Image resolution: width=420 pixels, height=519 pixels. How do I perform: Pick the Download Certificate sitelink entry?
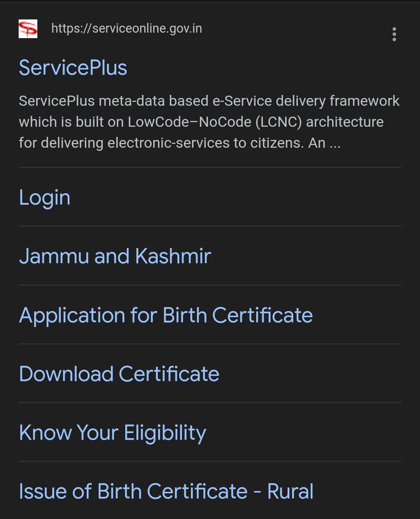(119, 374)
